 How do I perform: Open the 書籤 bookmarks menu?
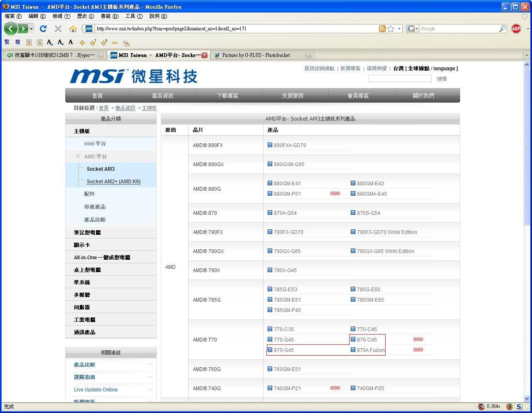[x=109, y=16]
